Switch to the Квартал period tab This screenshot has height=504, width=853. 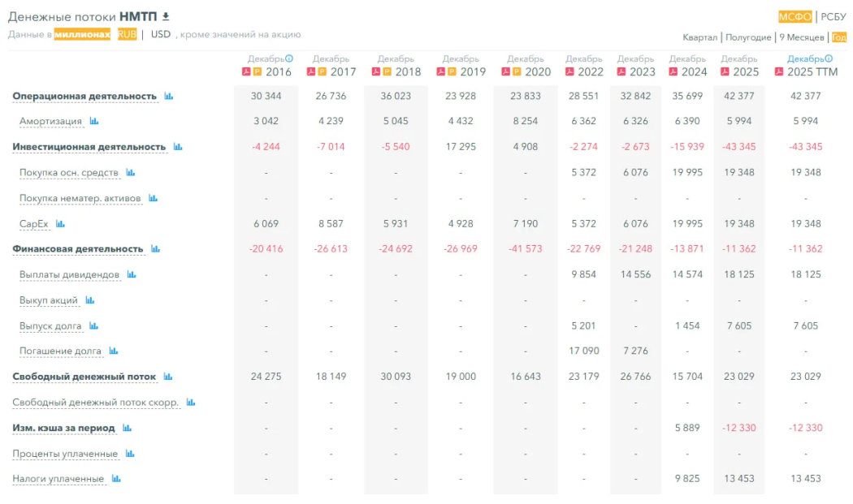[x=699, y=37]
